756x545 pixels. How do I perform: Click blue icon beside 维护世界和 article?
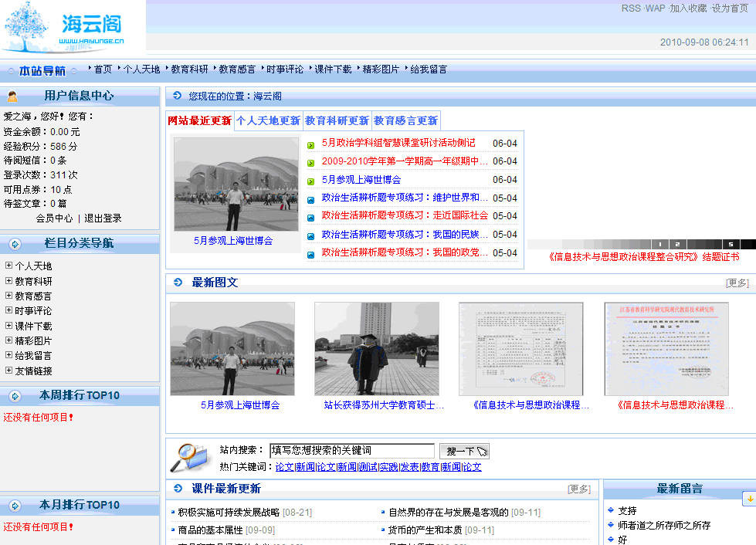pyautogui.click(x=311, y=200)
